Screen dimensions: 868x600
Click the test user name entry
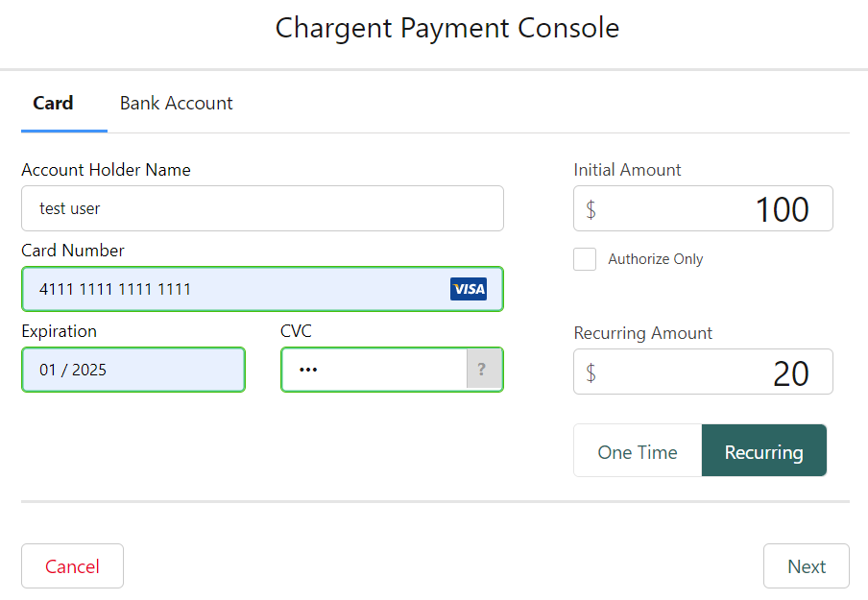tap(67, 208)
